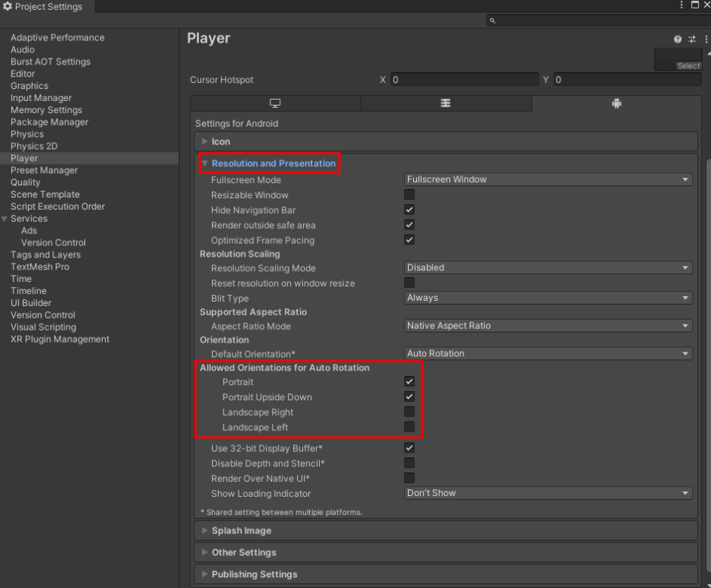
Task: Switch to the Standalone desktop platform tab
Action: click(x=275, y=103)
